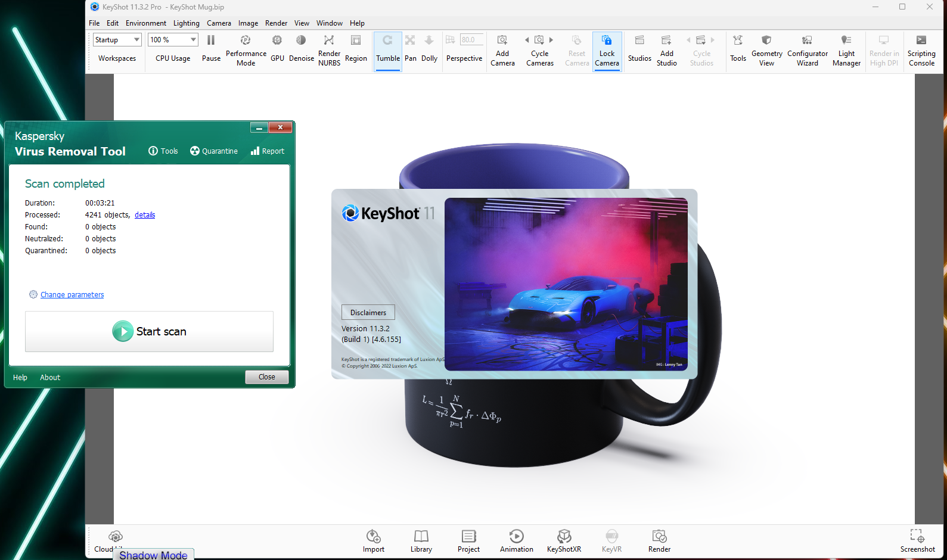Open the Image menu
The image size is (947, 560).
pyautogui.click(x=248, y=23)
